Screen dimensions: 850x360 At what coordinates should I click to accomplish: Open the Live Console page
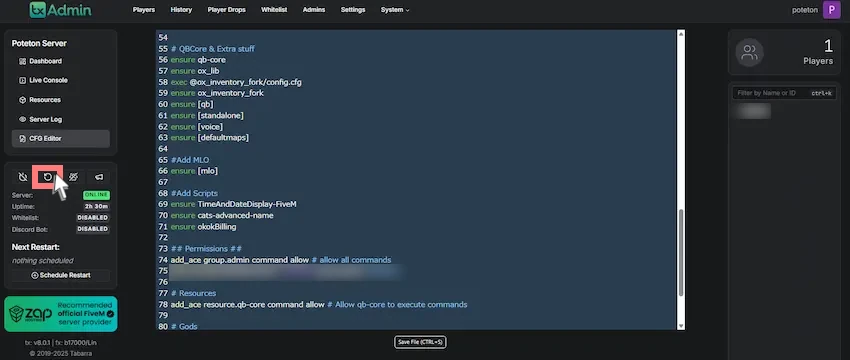[x=61, y=80]
